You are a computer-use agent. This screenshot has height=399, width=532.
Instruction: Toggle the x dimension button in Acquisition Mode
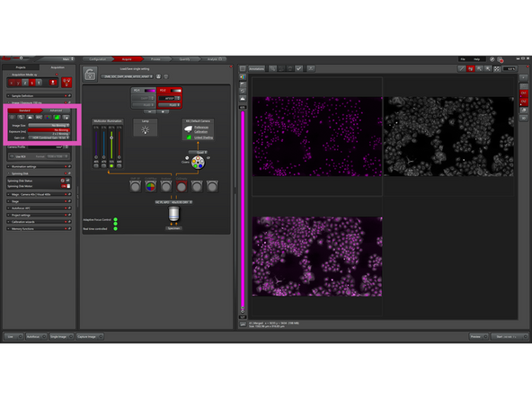coord(11,83)
